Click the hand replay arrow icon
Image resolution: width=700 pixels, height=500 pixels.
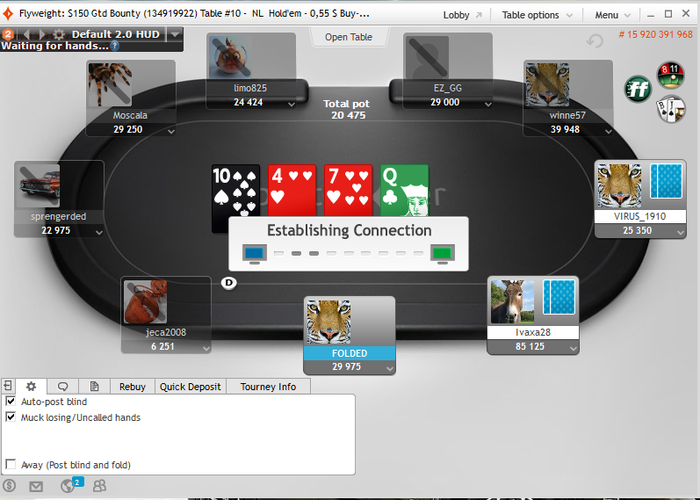595,41
